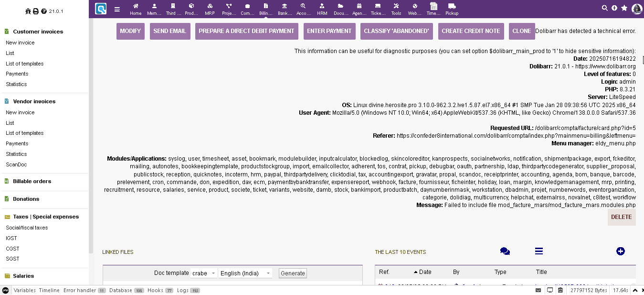Open the Accounting top menu icon
The width and height of the screenshot is (644, 295).
click(303, 6)
